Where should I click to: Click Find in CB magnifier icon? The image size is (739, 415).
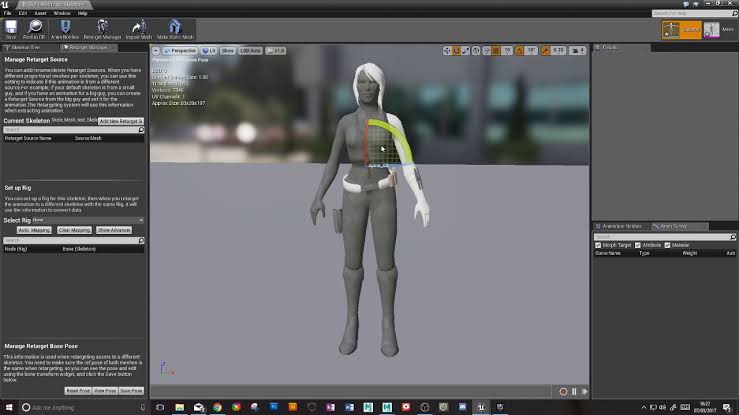tap(34, 29)
